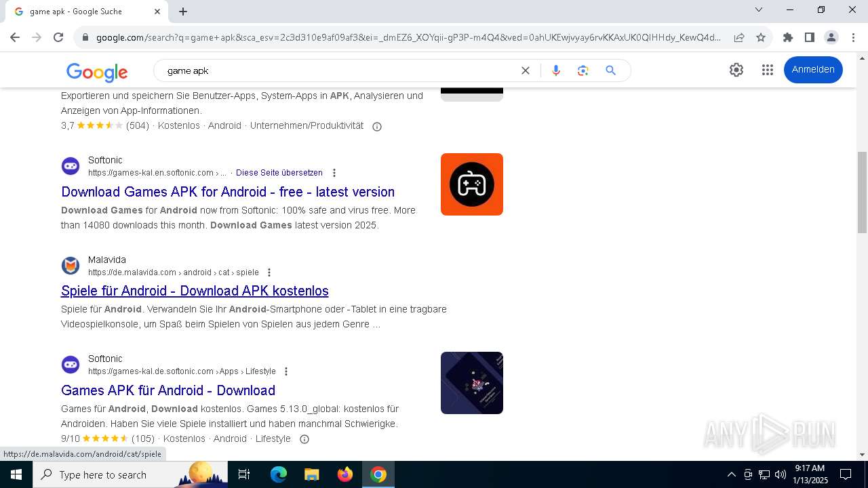The image size is (868, 488).
Task: Launch Firefox from the taskbar
Action: (345, 474)
